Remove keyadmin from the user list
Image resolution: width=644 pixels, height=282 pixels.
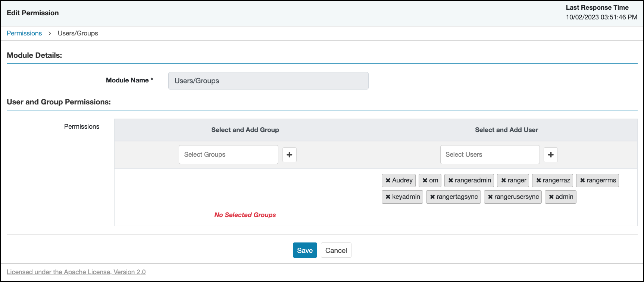pos(388,197)
